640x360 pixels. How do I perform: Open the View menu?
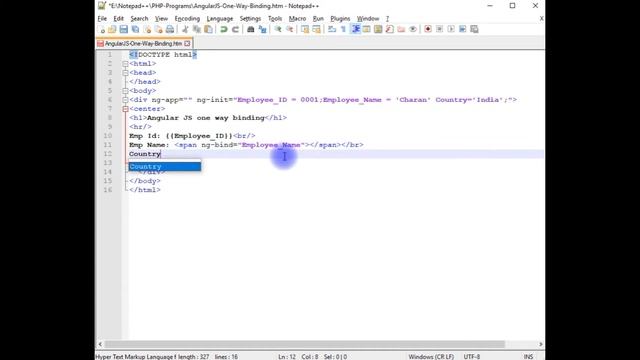point(161,19)
